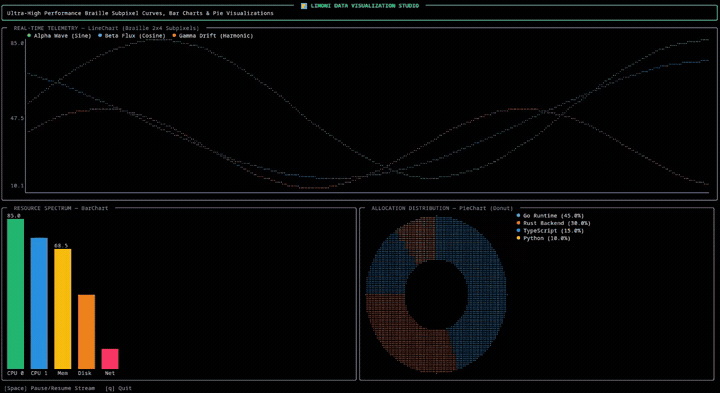Click the yellow Mem bar
The width and height of the screenshot is (720, 393).
point(62,309)
